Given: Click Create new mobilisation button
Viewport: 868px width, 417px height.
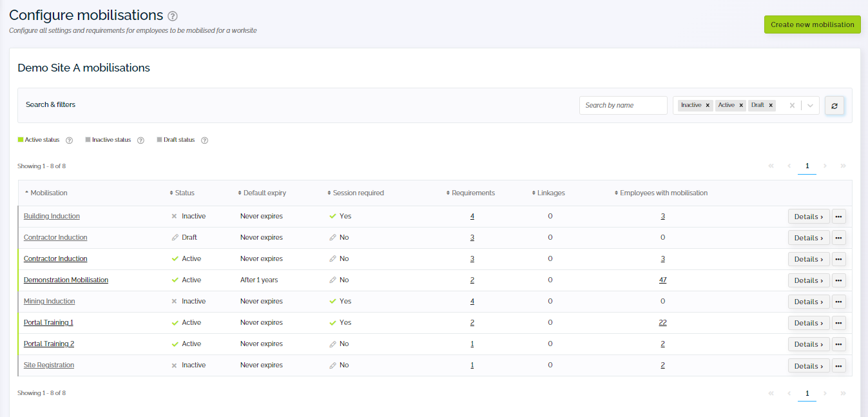Looking at the screenshot, I should coord(813,24).
